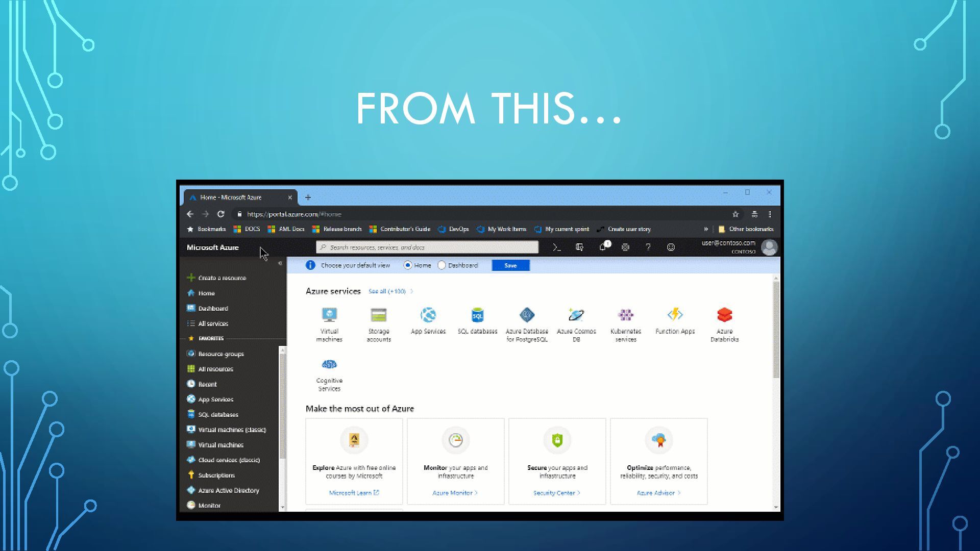
Task: Select the Home default view radio
Action: click(408, 265)
